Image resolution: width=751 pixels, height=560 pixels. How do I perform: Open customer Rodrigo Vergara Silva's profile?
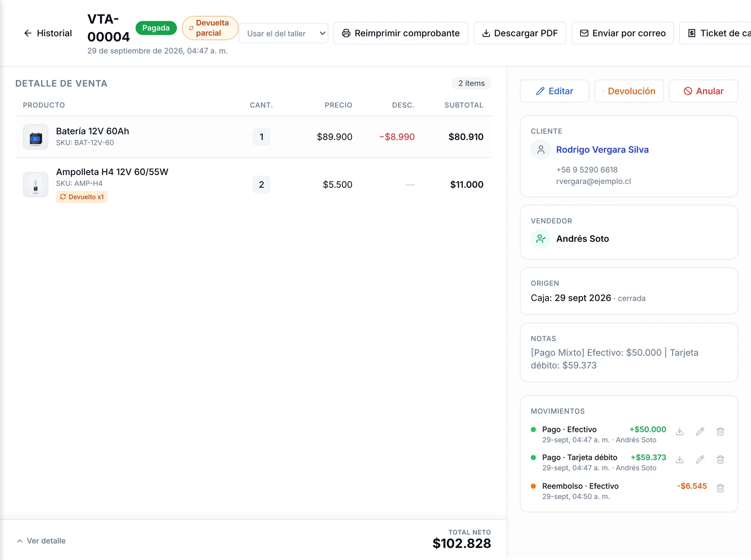602,150
